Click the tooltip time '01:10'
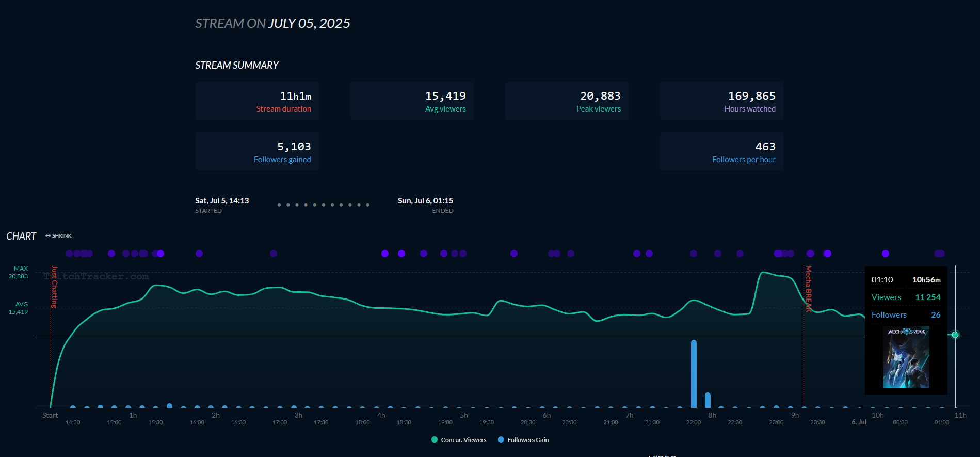The height and width of the screenshot is (457, 980). 882,280
